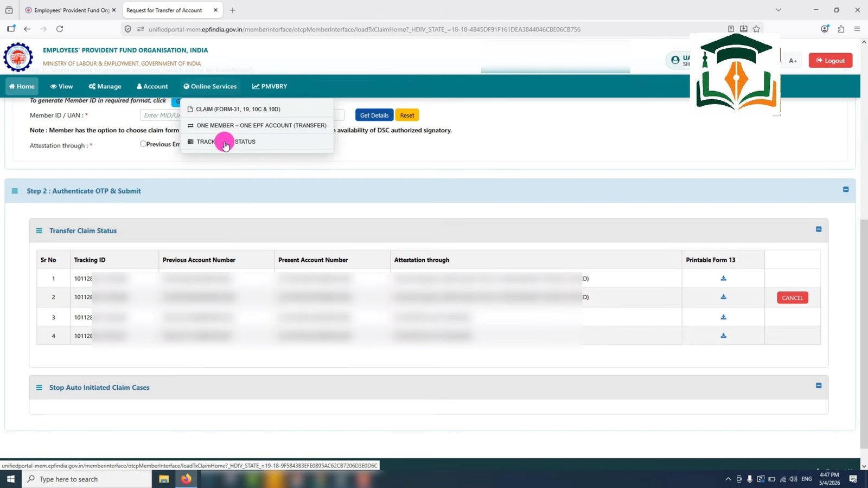
Task: Open the Windows Start menu
Action: point(10,479)
